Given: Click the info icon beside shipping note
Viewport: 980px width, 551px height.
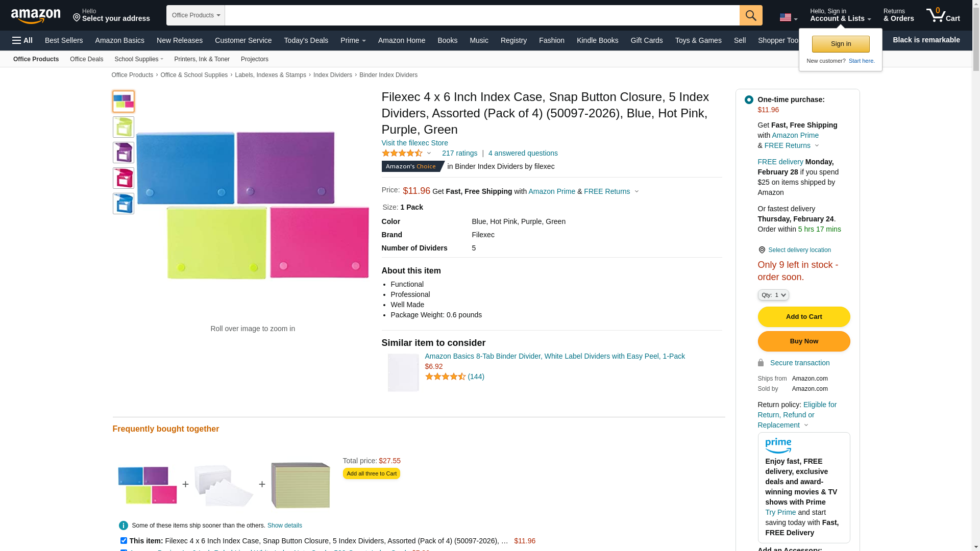Looking at the screenshot, I should coord(124,525).
